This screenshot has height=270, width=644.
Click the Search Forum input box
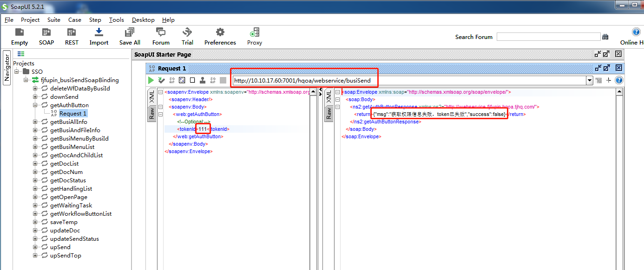click(549, 37)
